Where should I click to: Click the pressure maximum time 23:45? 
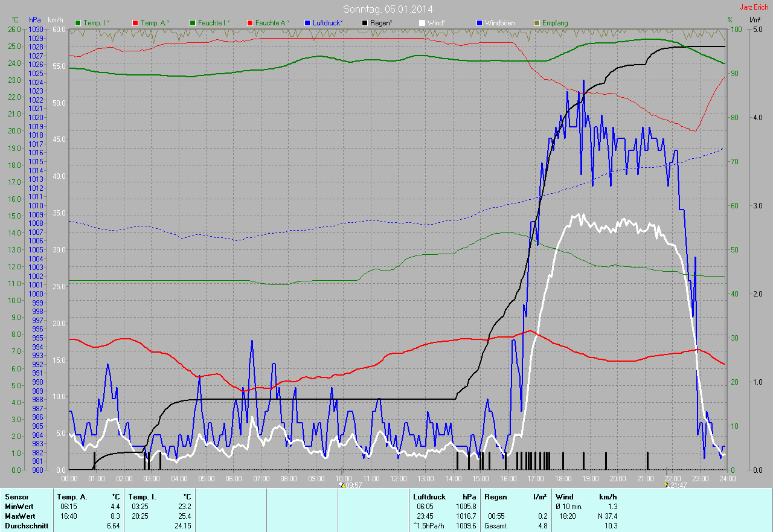[x=425, y=516]
